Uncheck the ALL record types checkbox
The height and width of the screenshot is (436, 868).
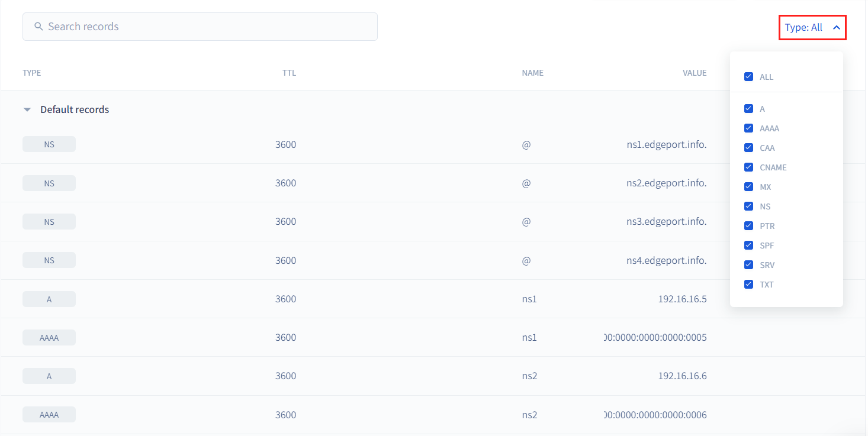click(748, 77)
